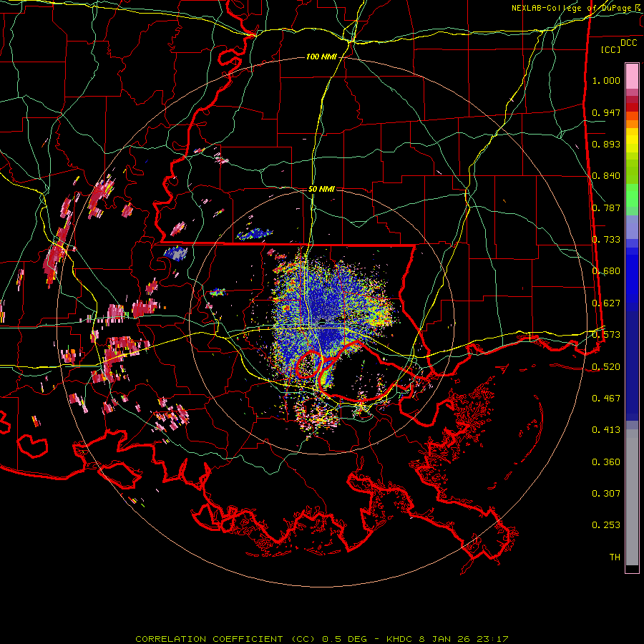The width and height of the screenshot is (644, 644).
Task: Click the 0.307 scale value
Action: [606, 494]
